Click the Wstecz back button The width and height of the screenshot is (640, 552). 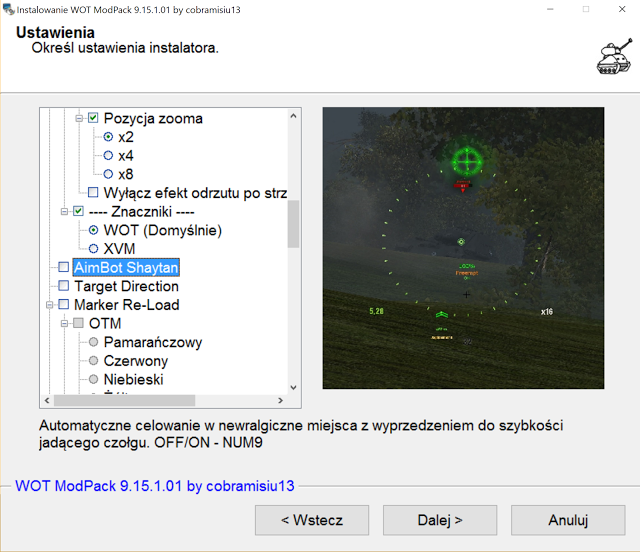(x=312, y=520)
